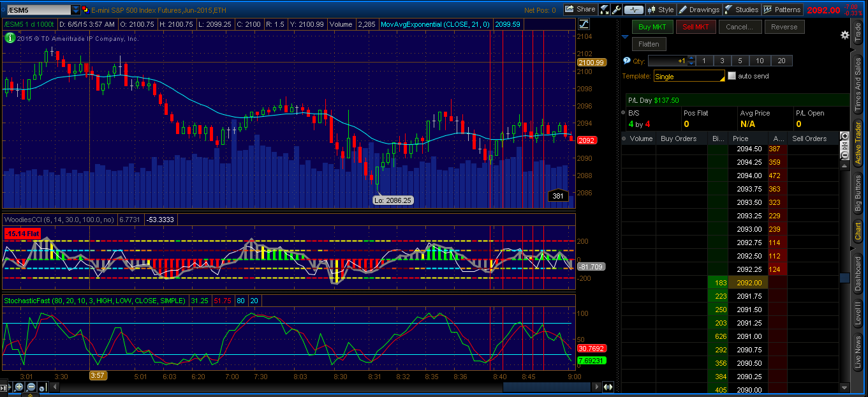868x397 pixels.
Task: Click the Qty input field showing +1
Action: coord(667,61)
